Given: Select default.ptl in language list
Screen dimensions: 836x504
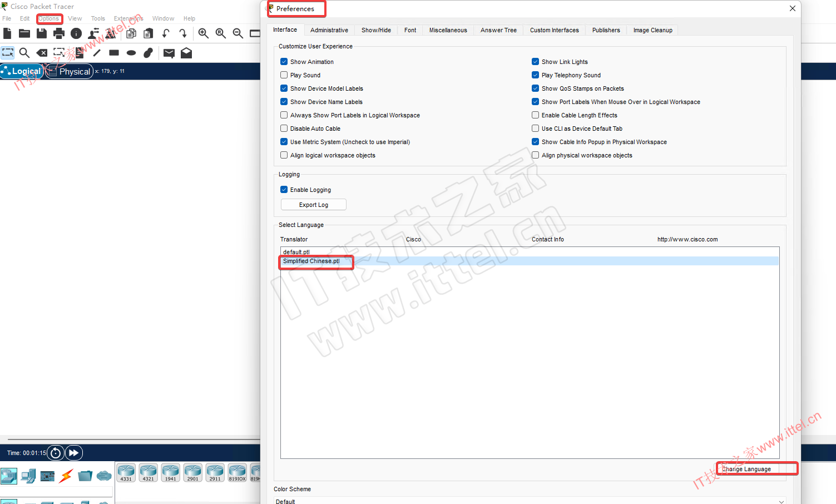Looking at the screenshot, I should [530, 252].
